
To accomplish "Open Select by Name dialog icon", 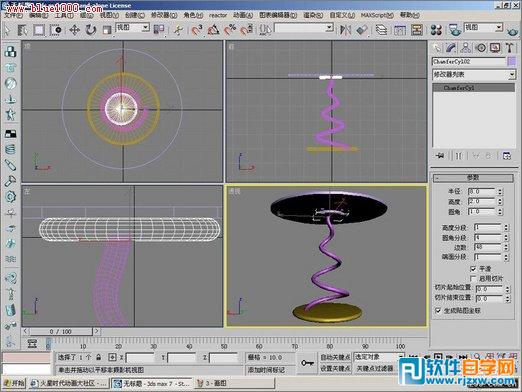I will (x=23, y=30).
